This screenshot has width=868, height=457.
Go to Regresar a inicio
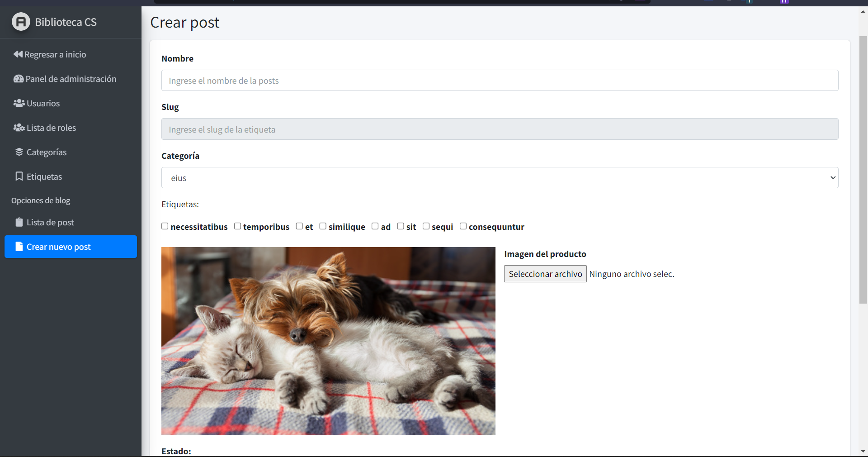pyautogui.click(x=71, y=54)
